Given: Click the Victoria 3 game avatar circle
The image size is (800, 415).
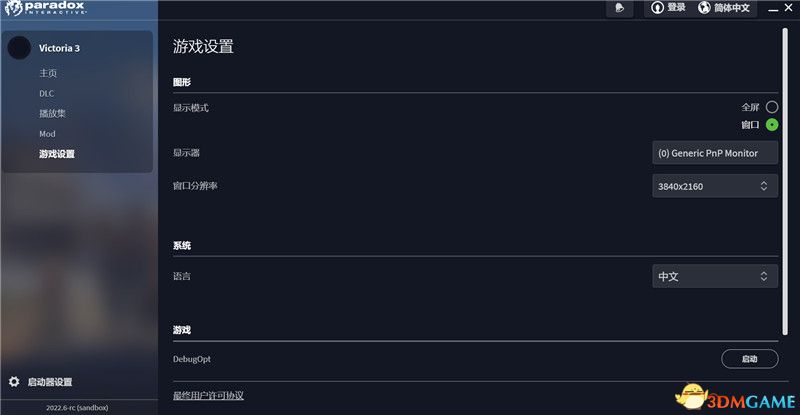Looking at the screenshot, I should pyautogui.click(x=19, y=48).
